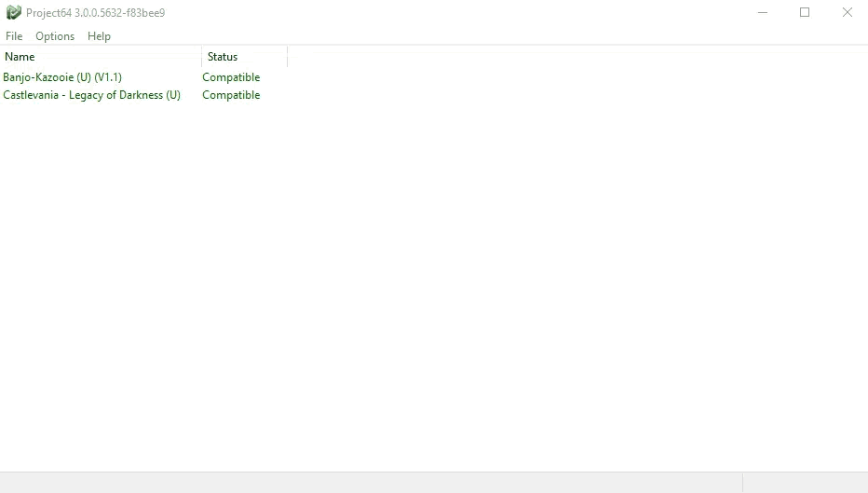
Task: Click the left section of status bar
Action: coord(373,482)
